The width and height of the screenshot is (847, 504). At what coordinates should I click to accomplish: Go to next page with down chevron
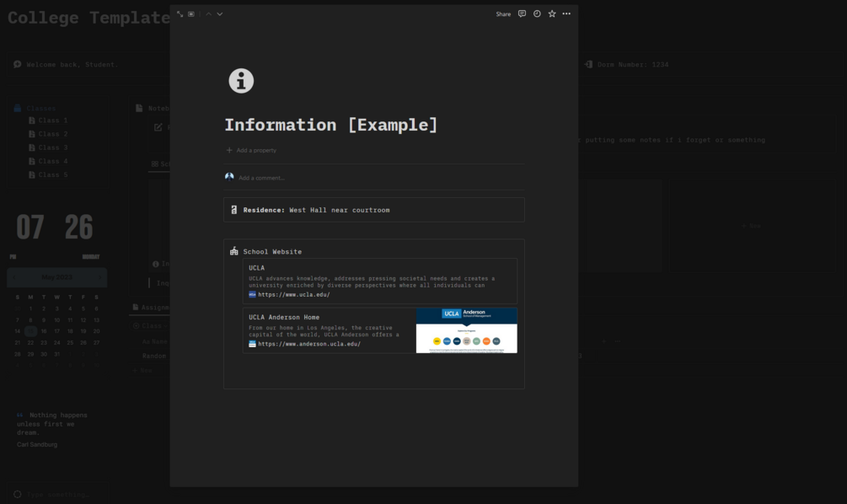coord(220,14)
